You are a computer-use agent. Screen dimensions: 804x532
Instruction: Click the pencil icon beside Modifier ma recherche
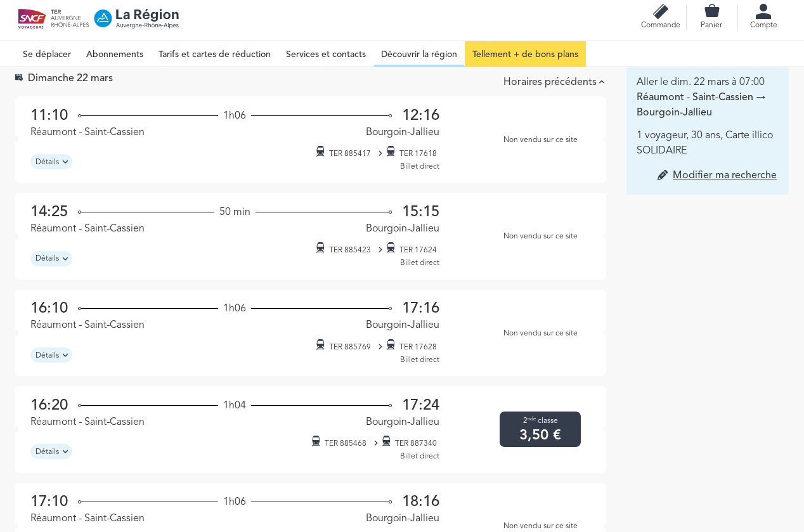tap(663, 175)
